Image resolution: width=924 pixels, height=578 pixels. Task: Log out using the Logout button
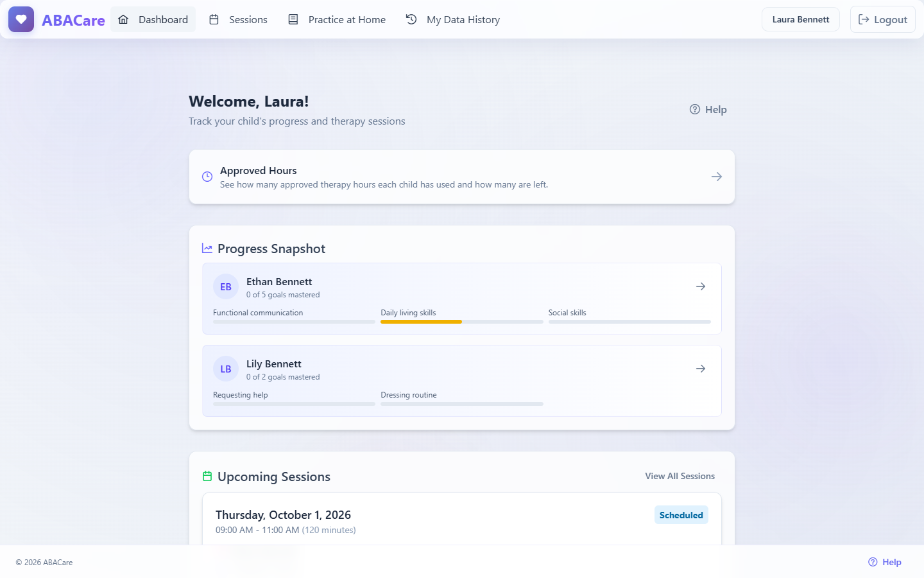883,19
